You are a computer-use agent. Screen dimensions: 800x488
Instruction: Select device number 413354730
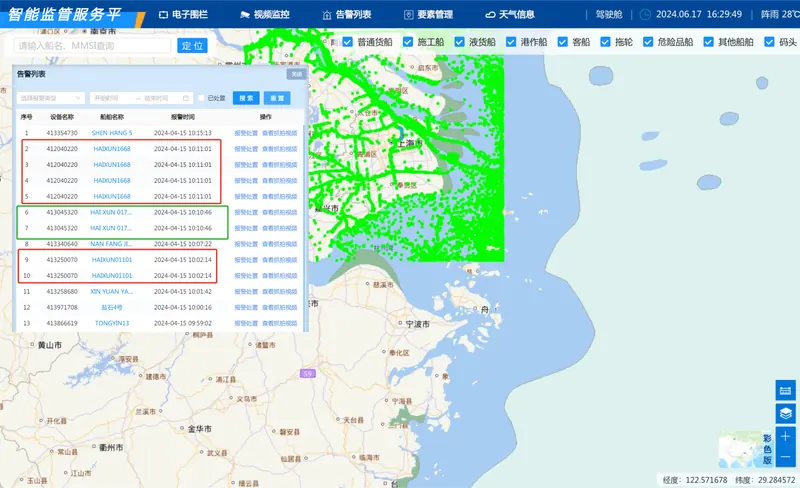[62, 133]
